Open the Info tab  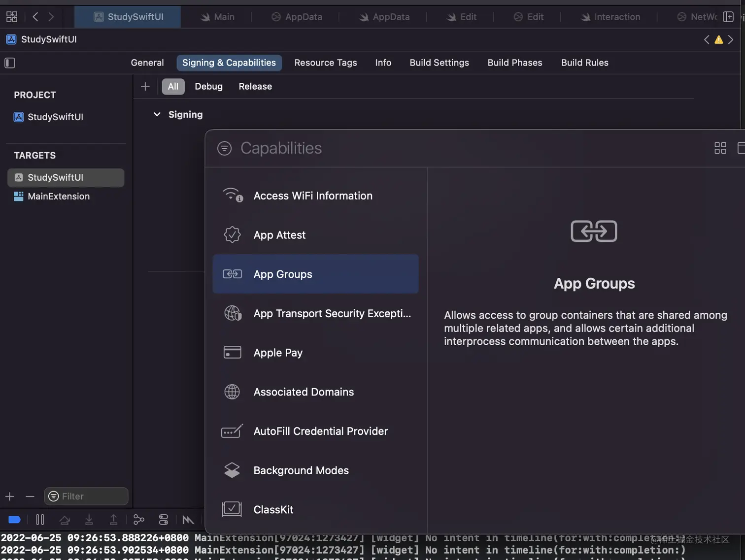pyautogui.click(x=383, y=63)
